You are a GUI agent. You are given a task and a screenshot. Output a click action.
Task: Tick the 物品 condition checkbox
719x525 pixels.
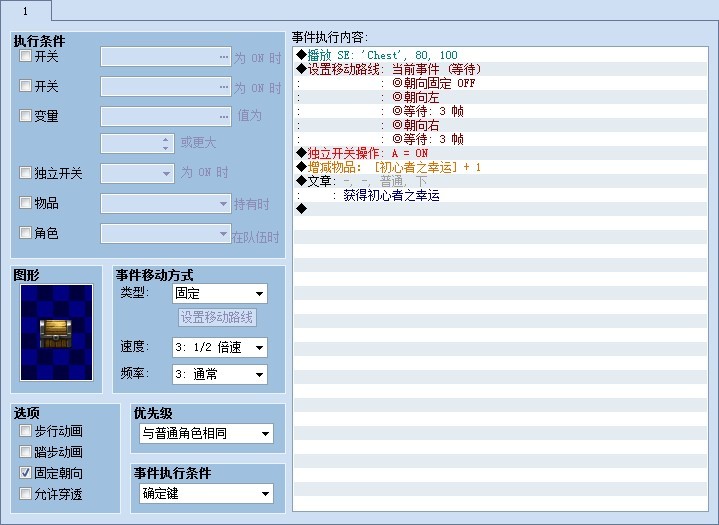point(25,202)
